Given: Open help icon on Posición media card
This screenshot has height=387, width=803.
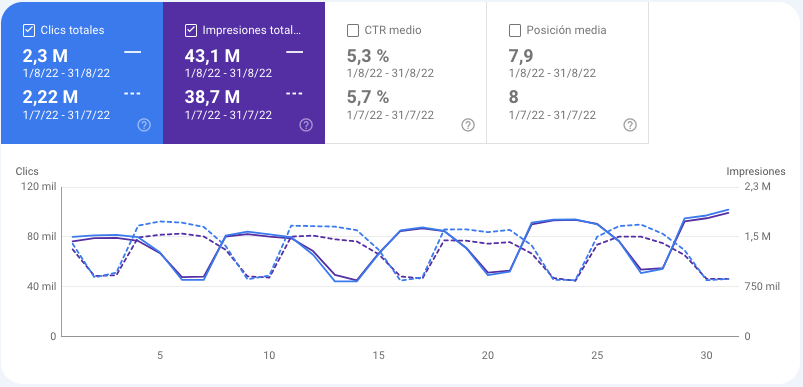Looking at the screenshot, I should click(x=630, y=125).
